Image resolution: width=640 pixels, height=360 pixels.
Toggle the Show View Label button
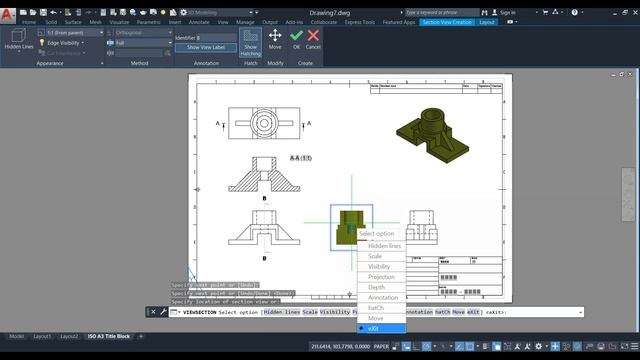pos(206,47)
